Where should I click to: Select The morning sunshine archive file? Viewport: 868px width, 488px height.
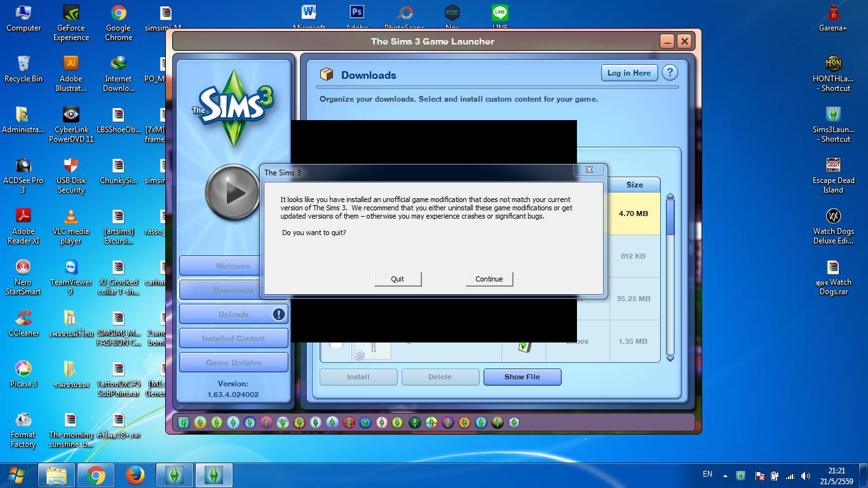pos(71,430)
